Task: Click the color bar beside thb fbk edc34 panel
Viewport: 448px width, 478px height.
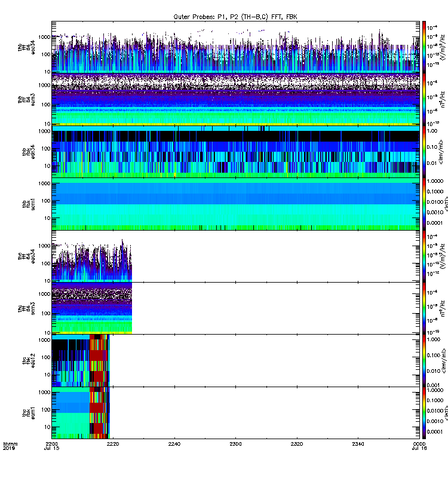Action: tap(424, 152)
